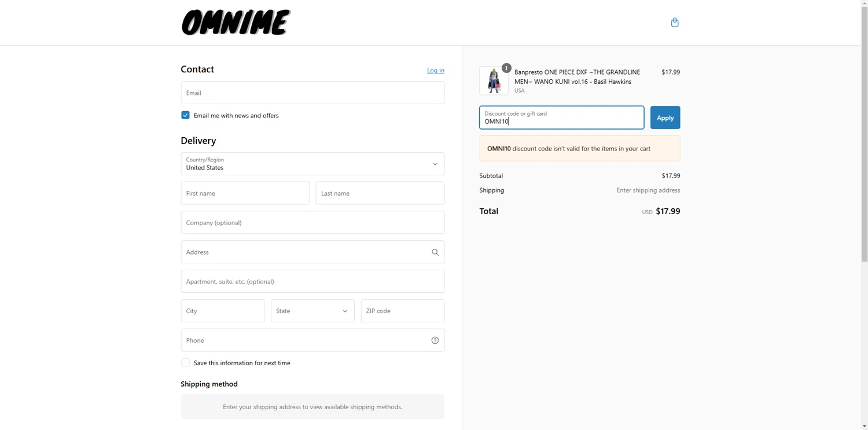Viewport: 868px width, 430px height.
Task: Click the shipping method placeholder notice
Action: click(x=312, y=407)
